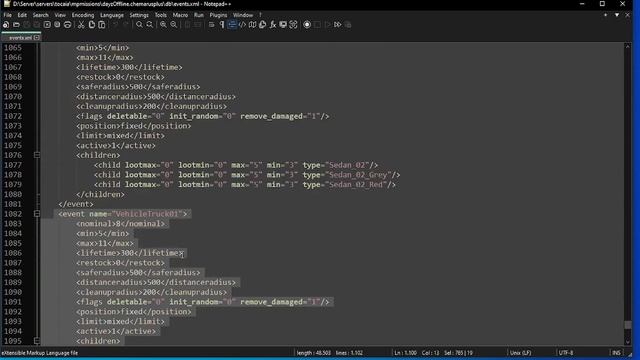The width and height of the screenshot is (640, 360).
Task: Zoom in using the plus magnifier icon
Action: tap(163, 25)
